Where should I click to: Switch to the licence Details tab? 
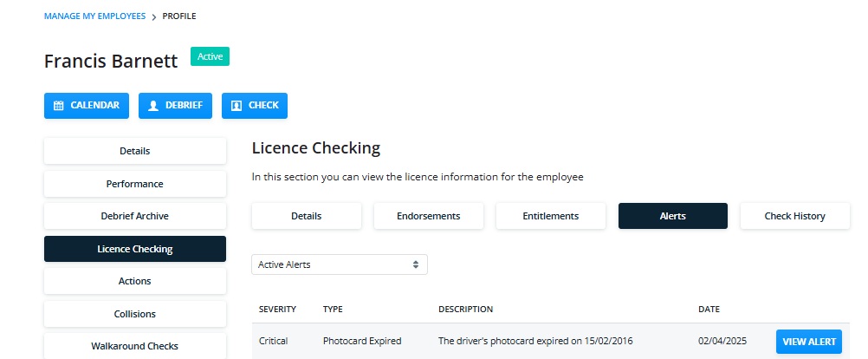tap(307, 216)
